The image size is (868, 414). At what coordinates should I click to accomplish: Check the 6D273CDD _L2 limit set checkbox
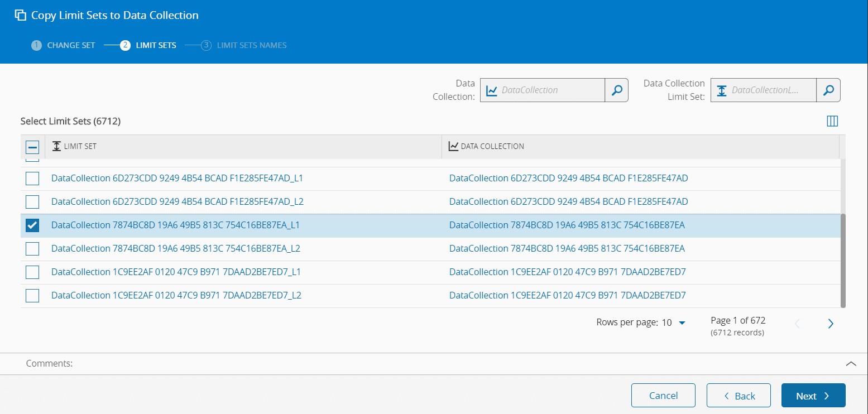32,202
